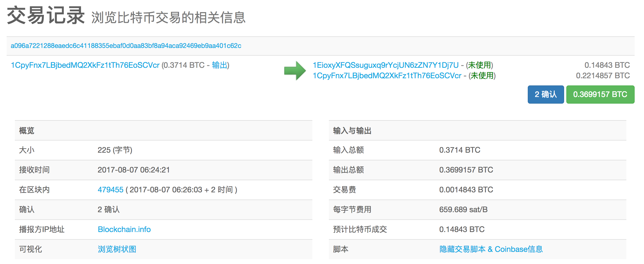Select the size value 225 (字节)
The height and width of the screenshot is (264, 644).
(x=115, y=150)
